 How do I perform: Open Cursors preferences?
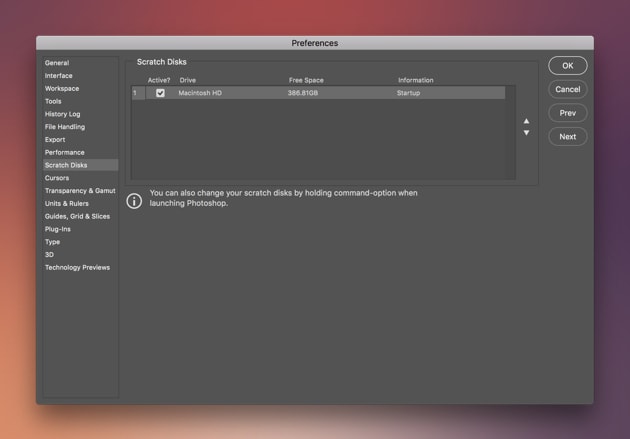(57, 178)
